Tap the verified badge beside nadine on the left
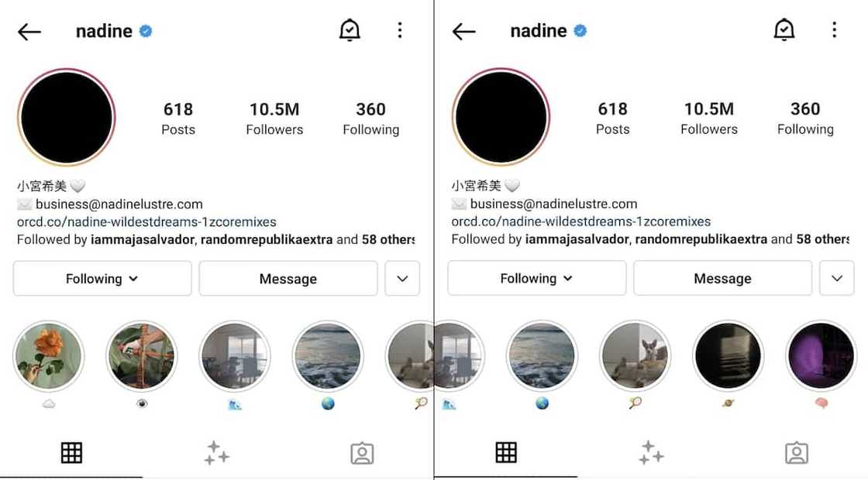Screen dimensions: 868x480 (146, 31)
